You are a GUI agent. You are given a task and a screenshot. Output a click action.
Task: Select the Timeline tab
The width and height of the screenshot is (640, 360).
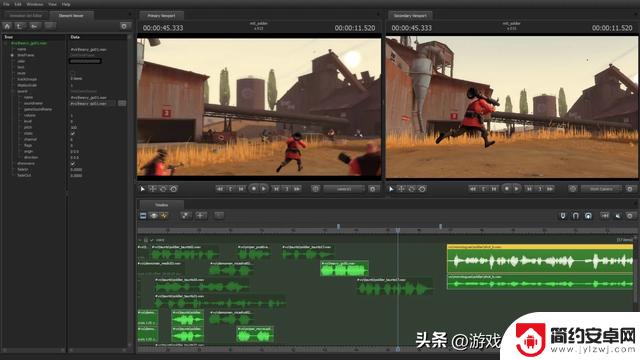(x=162, y=204)
